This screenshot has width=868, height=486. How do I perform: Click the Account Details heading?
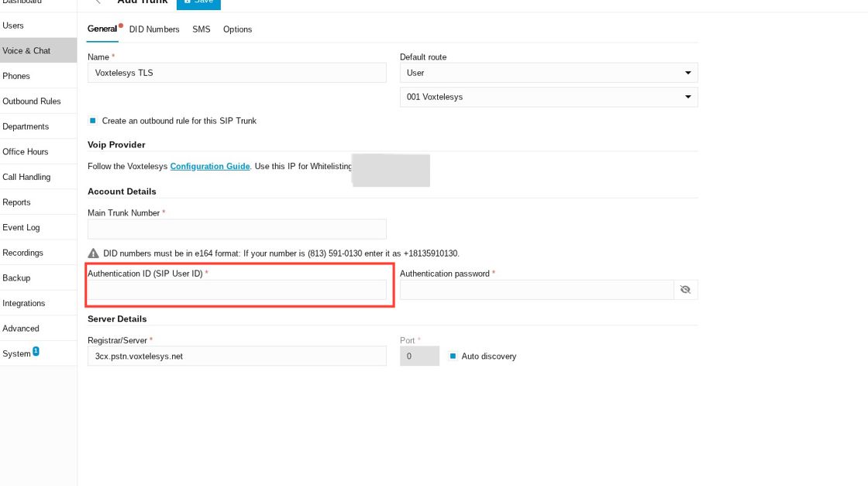(x=122, y=191)
